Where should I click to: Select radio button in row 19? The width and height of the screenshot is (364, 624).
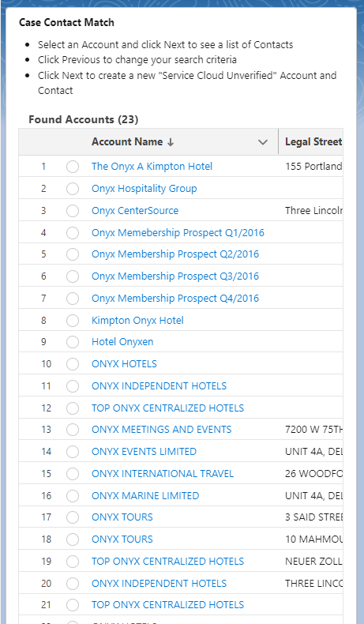(x=73, y=562)
